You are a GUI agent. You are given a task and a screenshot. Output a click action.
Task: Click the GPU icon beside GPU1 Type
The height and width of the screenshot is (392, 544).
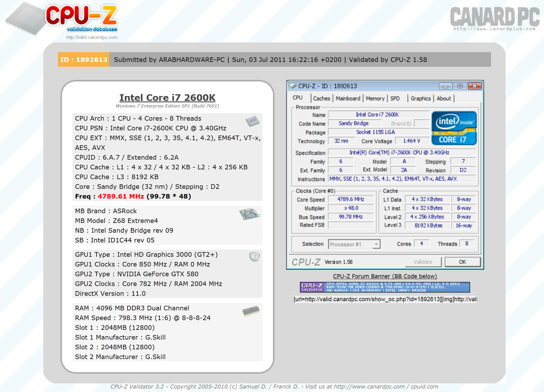[254, 256]
